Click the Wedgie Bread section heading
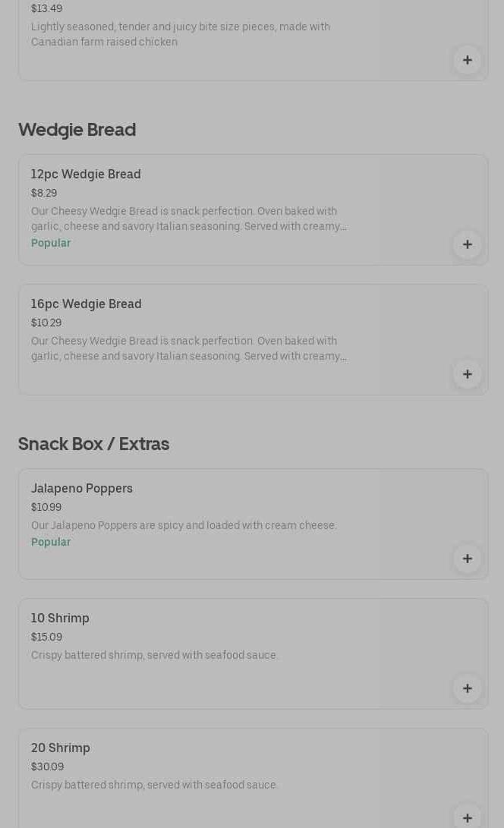Viewport: 504px width, 828px height. (x=77, y=130)
